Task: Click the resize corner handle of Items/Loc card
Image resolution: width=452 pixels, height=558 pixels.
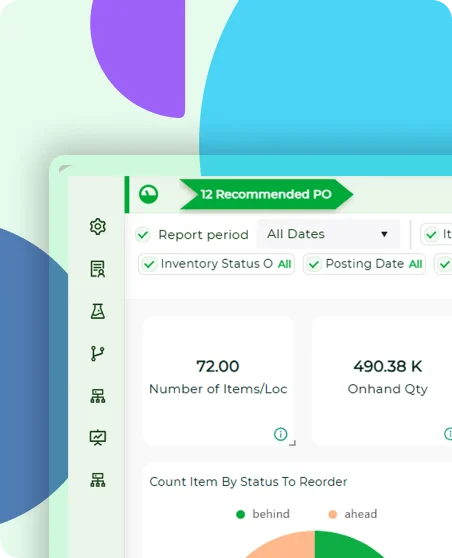Action: (292, 443)
